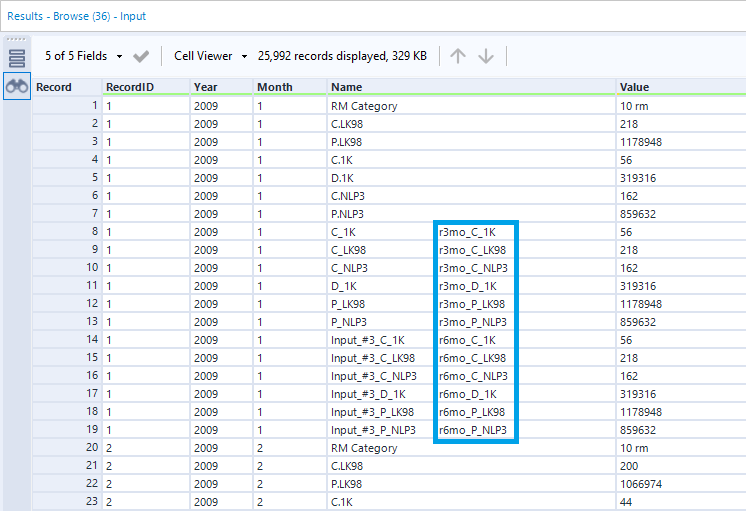Open the Cell Viewer dropdown
The width and height of the screenshot is (746, 511).
coord(209,56)
